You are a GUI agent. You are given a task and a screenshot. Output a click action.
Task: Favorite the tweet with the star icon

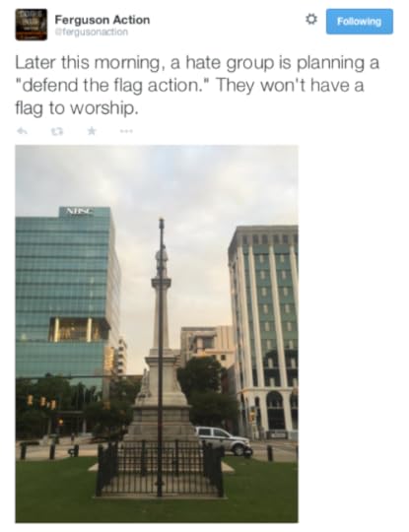(x=92, y=131)
